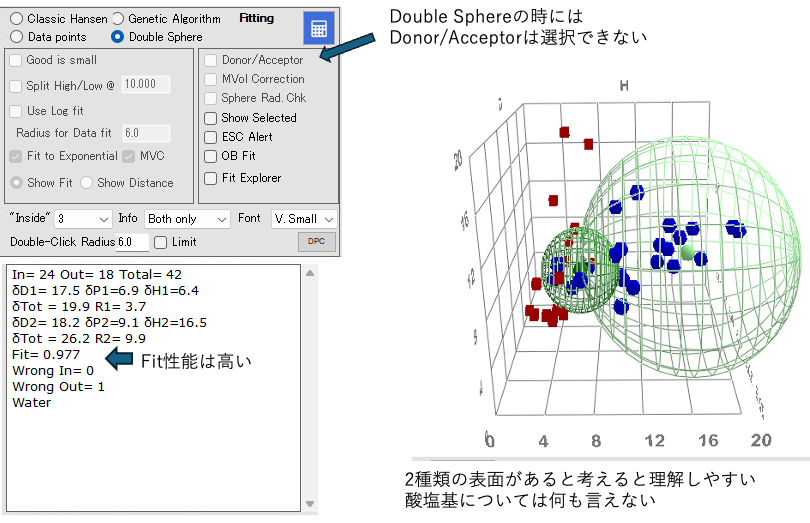Click the scroll up arrow in results box
Image resolution: width=810 pixels, height=523 pixels.
coord(309,273)
